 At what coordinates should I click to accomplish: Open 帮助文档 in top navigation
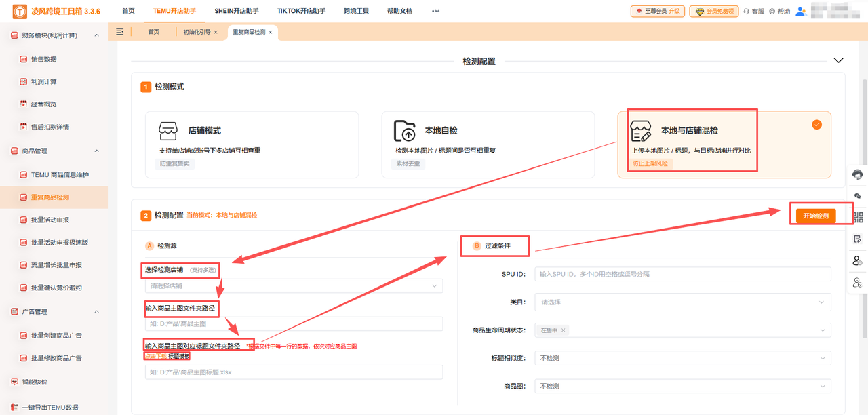[x=399, y=11]
